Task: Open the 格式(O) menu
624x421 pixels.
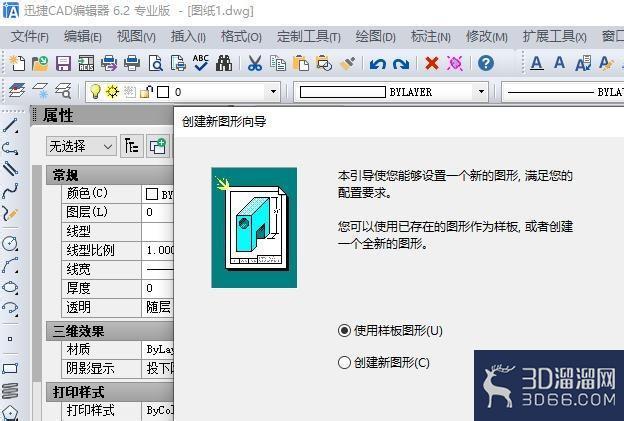Action: pyautogui.click(x=241, y=37)
